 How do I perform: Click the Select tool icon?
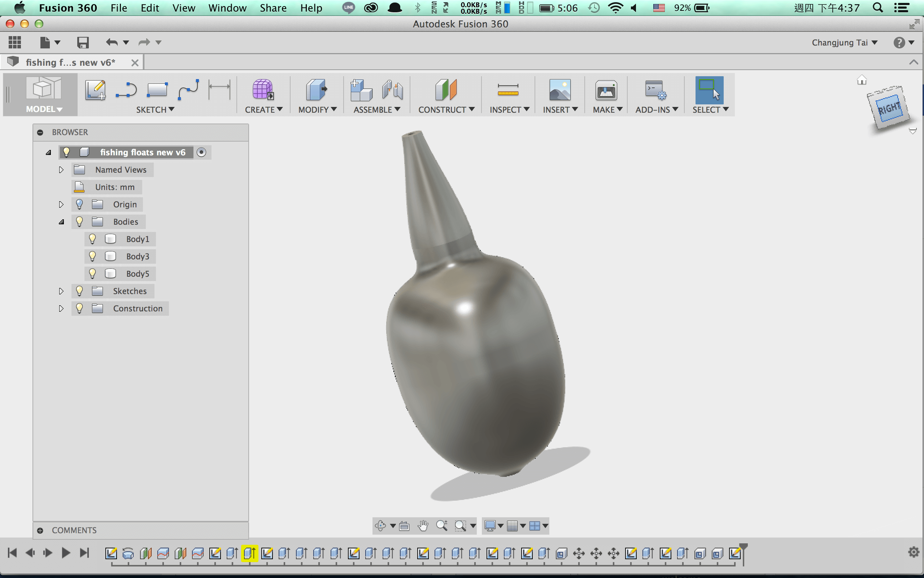[709, 90]
